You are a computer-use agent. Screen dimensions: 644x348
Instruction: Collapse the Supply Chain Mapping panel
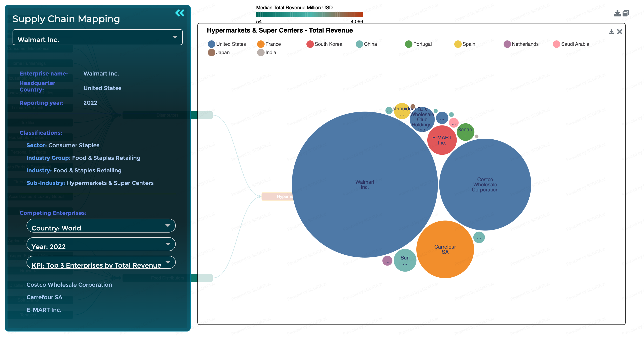click(x=179, y=13)
